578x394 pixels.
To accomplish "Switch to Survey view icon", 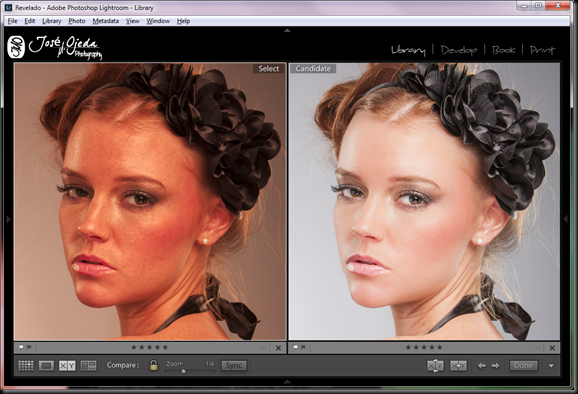I will point(88,366).
